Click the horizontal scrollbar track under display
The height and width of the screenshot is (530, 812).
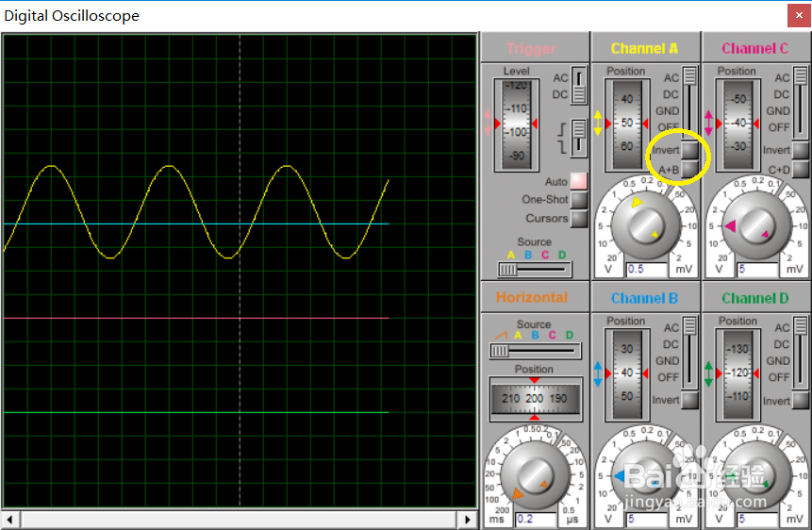click(x=239, y=519)
